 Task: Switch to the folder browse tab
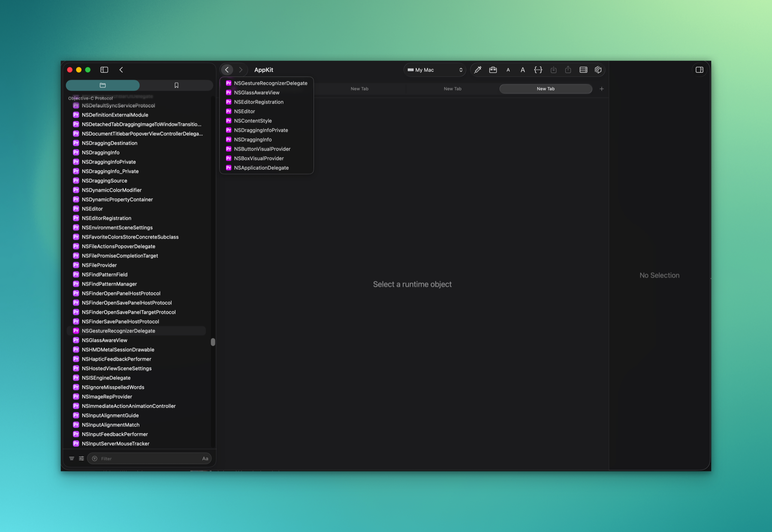[x=103, y=85]
